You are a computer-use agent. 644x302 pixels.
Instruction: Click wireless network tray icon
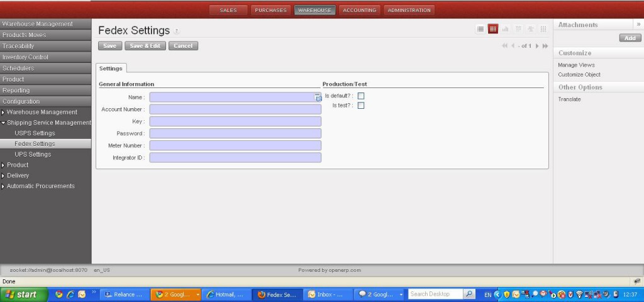pos(579,294)
